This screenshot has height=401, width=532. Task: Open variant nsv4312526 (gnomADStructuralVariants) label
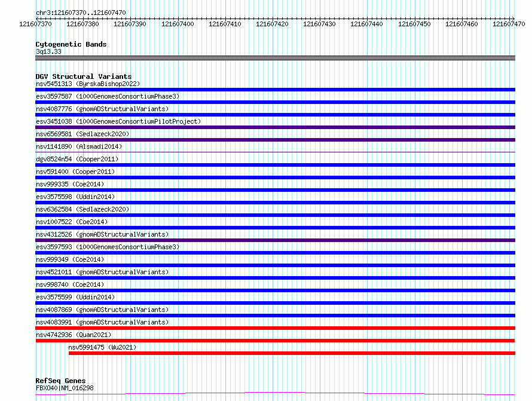102,234
